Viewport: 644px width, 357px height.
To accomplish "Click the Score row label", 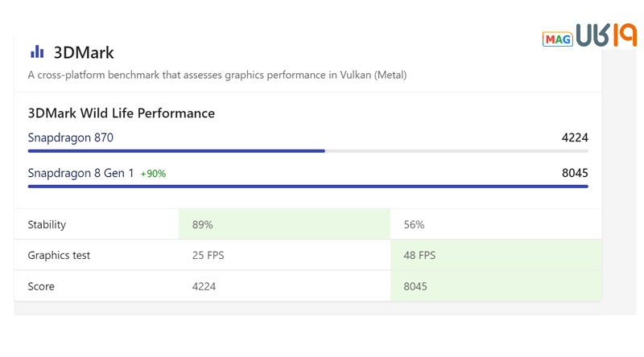I will pos(41,286).
